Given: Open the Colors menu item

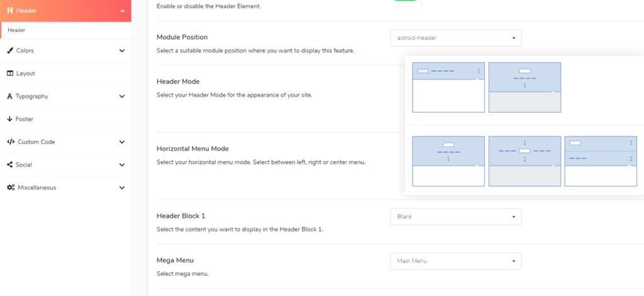Looking at the screenshot, I should pos(65,51).
